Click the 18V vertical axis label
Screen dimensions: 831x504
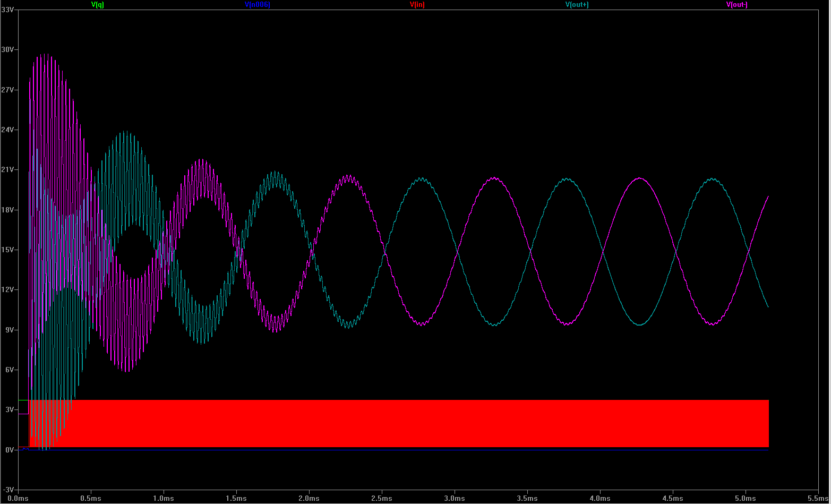click(7, 210)
